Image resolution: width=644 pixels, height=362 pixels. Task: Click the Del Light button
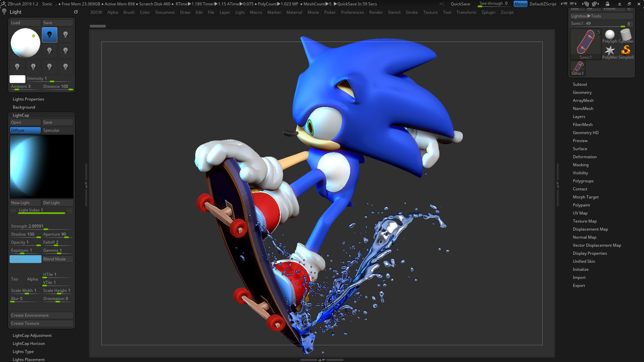click(x=58, y=203)
